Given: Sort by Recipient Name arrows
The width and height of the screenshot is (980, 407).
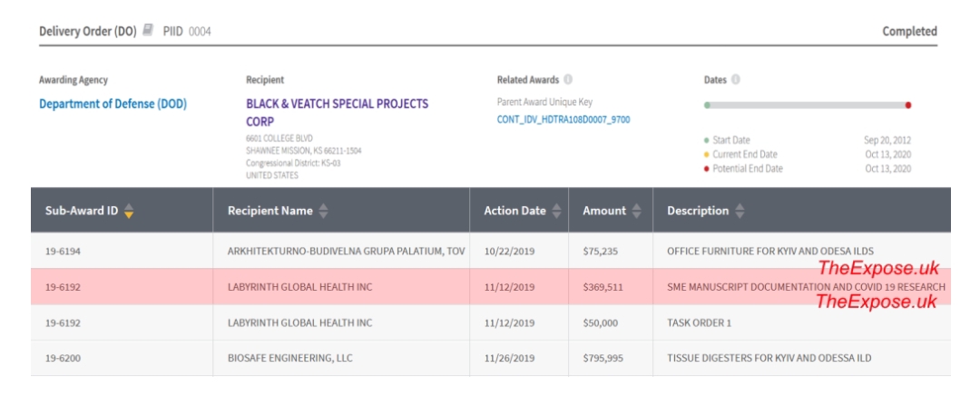Looking at the screenshot, I should 323,211.
